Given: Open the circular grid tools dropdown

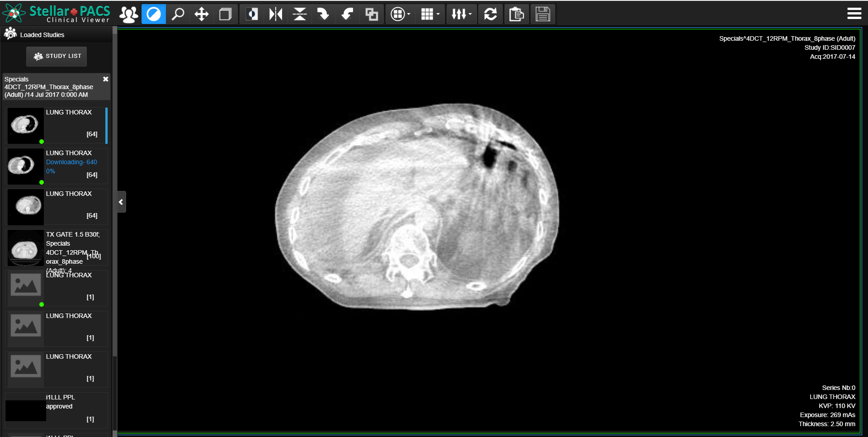Looking at the screenshot, I should [x=400, y=14].
